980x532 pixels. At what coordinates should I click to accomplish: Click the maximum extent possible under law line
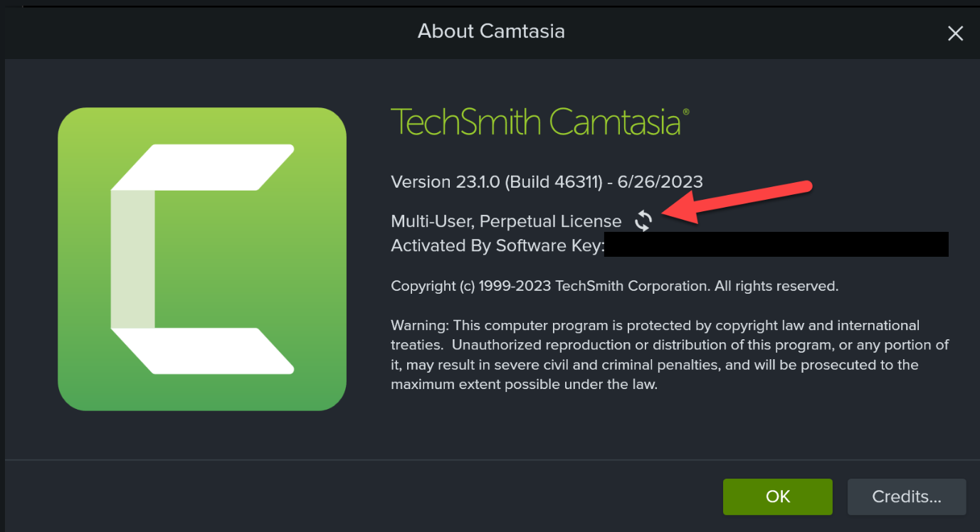tap(524, 385)
